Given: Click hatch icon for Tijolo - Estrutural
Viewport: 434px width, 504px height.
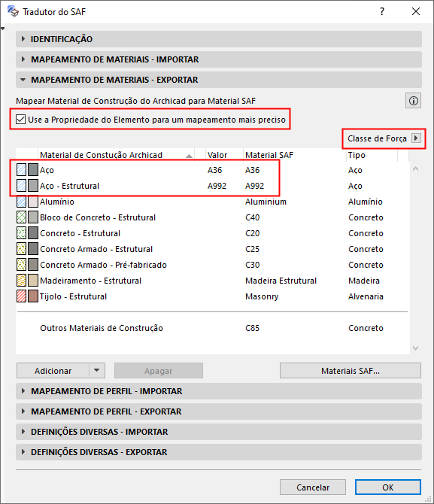Looking at the screenshot, I should (22, 296).
